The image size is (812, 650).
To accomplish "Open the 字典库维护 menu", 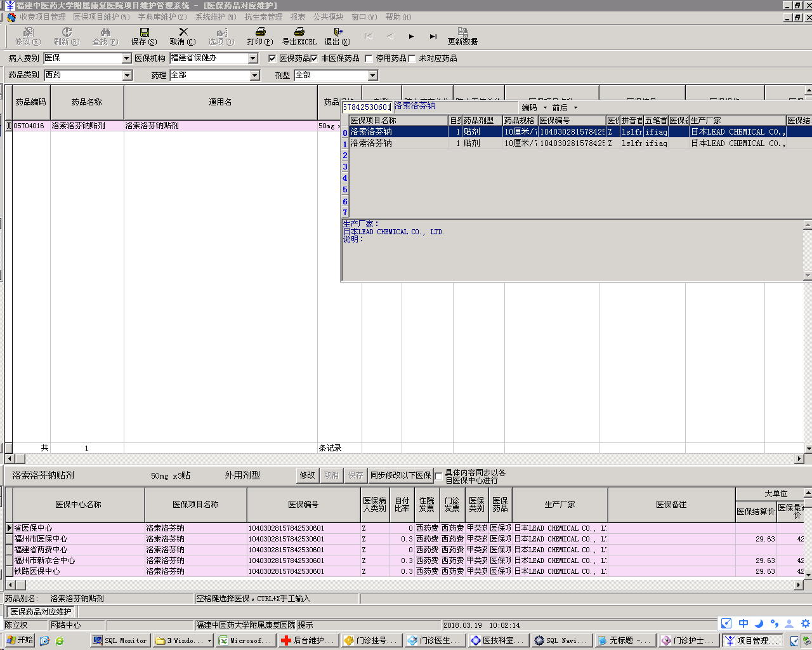I will tap(162, 17).
